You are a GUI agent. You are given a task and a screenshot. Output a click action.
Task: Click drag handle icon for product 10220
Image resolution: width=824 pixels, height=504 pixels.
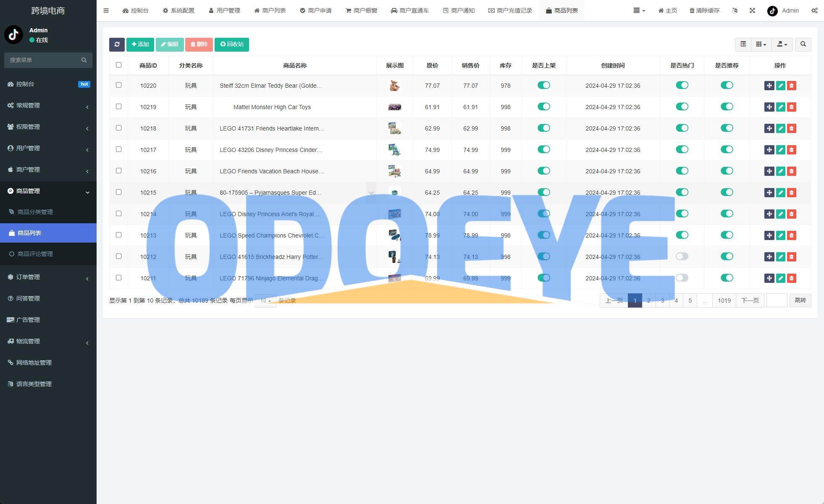[769, 86]
